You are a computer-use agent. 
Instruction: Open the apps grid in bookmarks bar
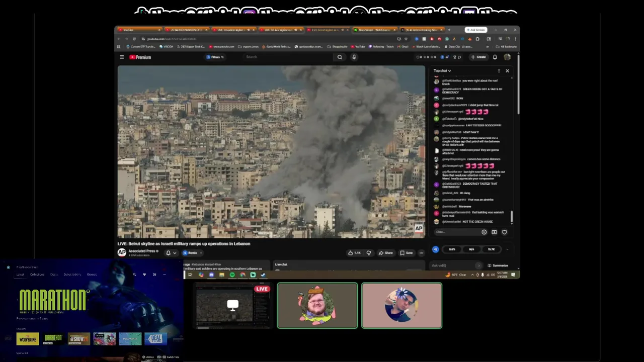pyautogui.click(x=119, y=47)
